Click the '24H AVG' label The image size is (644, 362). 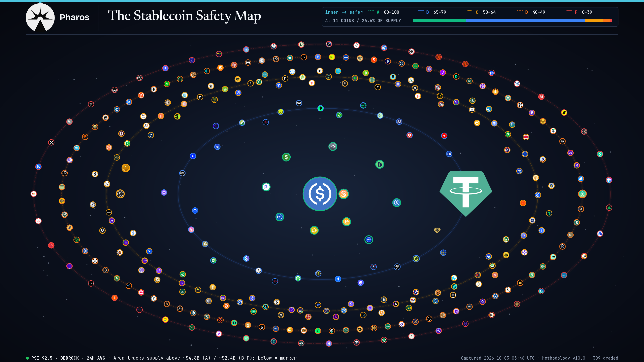96,358
